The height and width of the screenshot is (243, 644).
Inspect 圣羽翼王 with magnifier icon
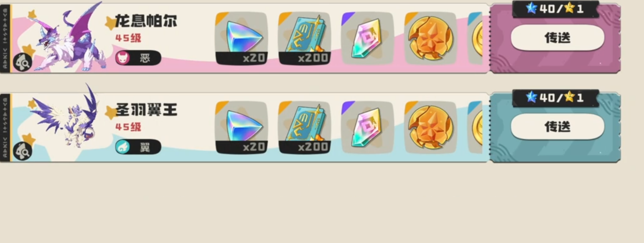coord(22,151)
